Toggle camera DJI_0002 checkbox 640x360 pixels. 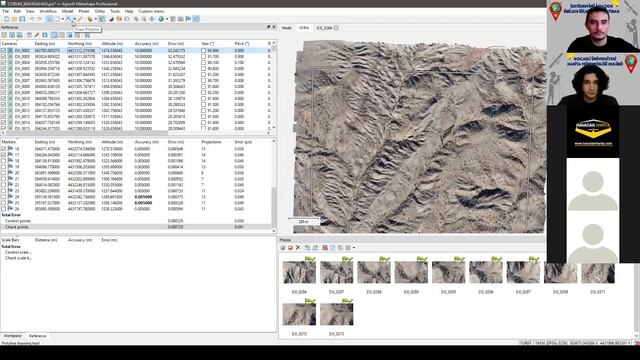click(4, 51)
